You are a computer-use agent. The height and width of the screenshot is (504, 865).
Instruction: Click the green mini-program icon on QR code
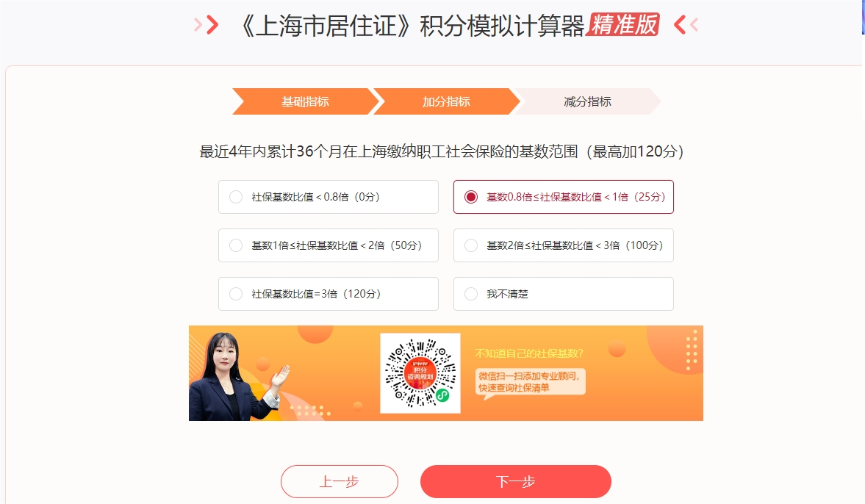click(x=442, y=395)
